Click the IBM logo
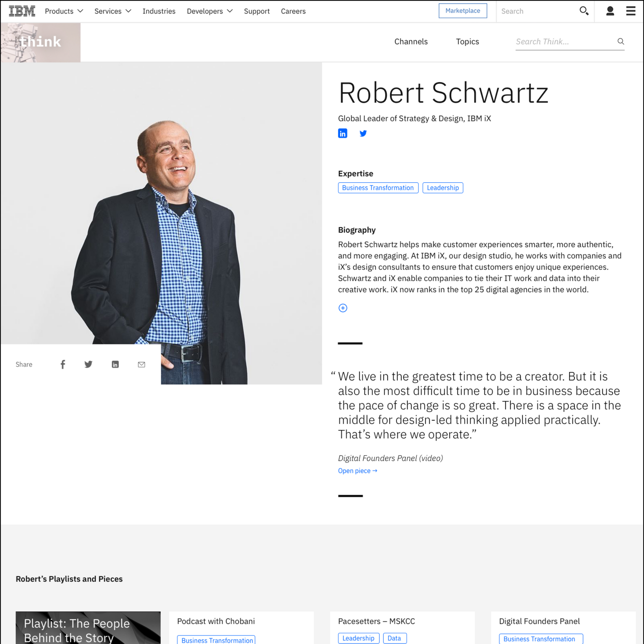Viewport: 644px width, 644px height. tap(22, 11)
